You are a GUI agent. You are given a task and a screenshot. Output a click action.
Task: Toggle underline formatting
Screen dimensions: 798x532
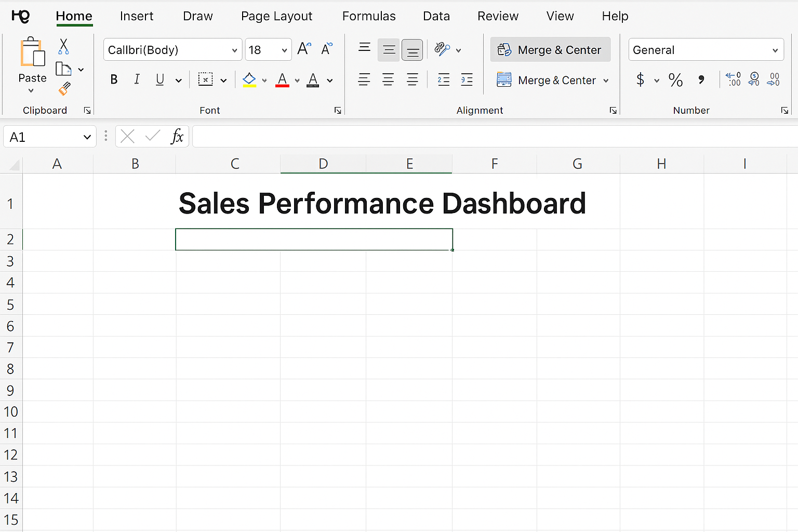click(x=160, y=79)
